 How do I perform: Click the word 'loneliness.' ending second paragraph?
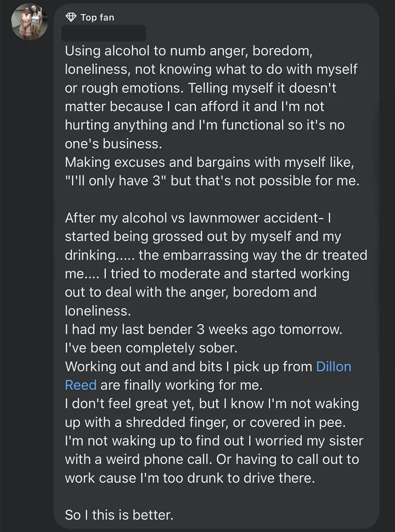click(x=98, y=311)
